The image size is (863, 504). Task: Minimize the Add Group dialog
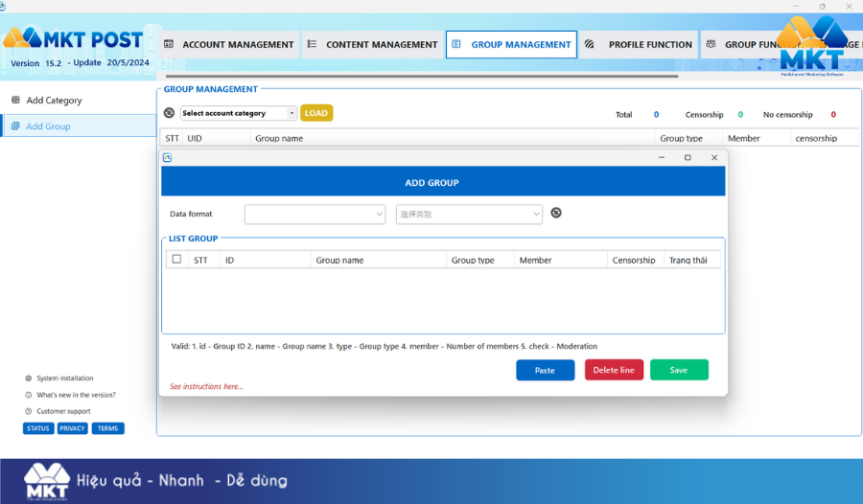[662, 157]
